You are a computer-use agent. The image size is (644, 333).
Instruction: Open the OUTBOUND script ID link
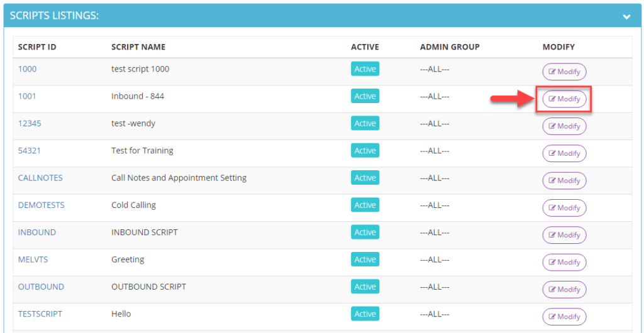point(41,287)
